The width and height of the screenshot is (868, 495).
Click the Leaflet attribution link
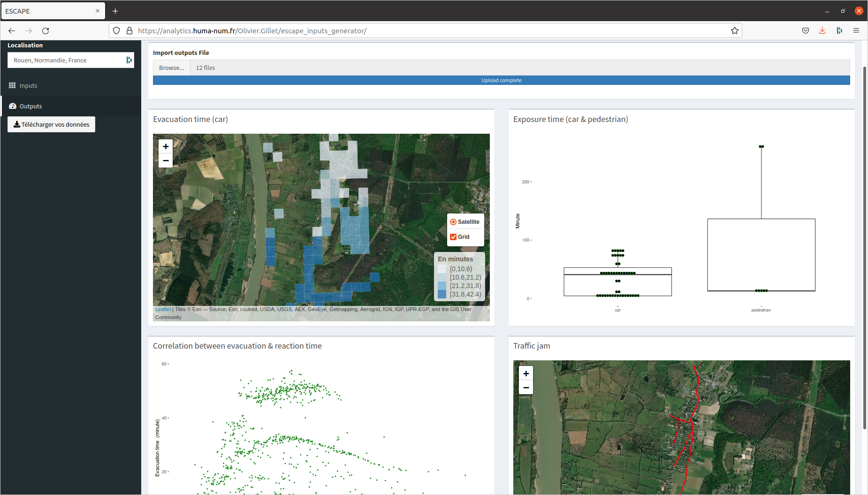pyautogui.click(x=163, y=309)
